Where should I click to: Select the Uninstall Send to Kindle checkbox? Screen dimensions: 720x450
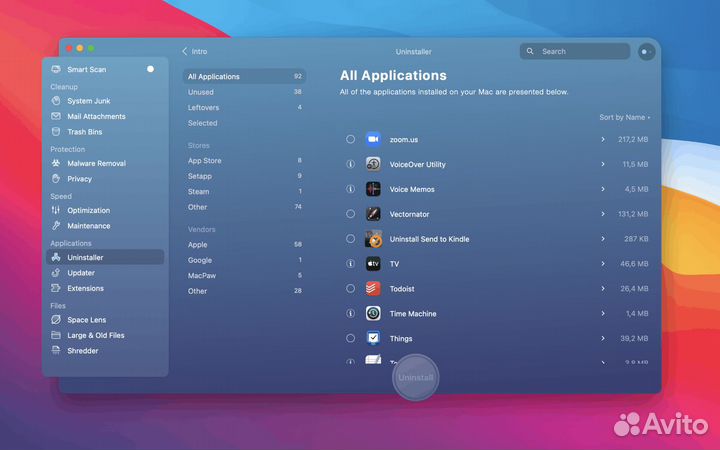[350, 239]
